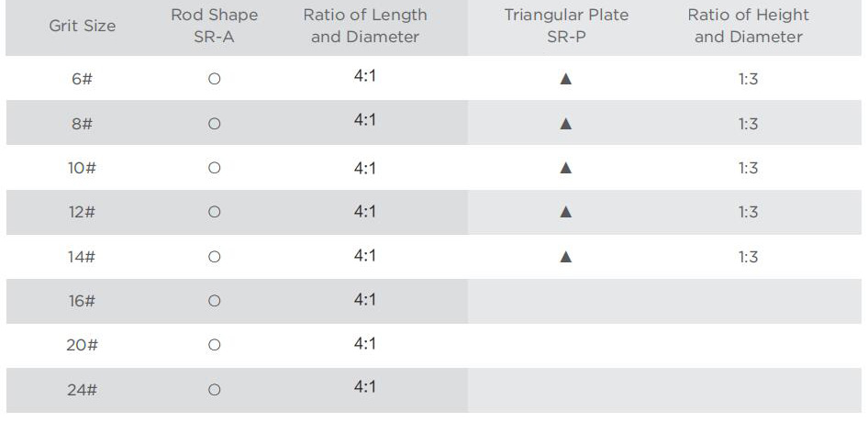The image size is (868, 422).
Task: Select the circle marker for 16# grit
Action: point(214,301)
